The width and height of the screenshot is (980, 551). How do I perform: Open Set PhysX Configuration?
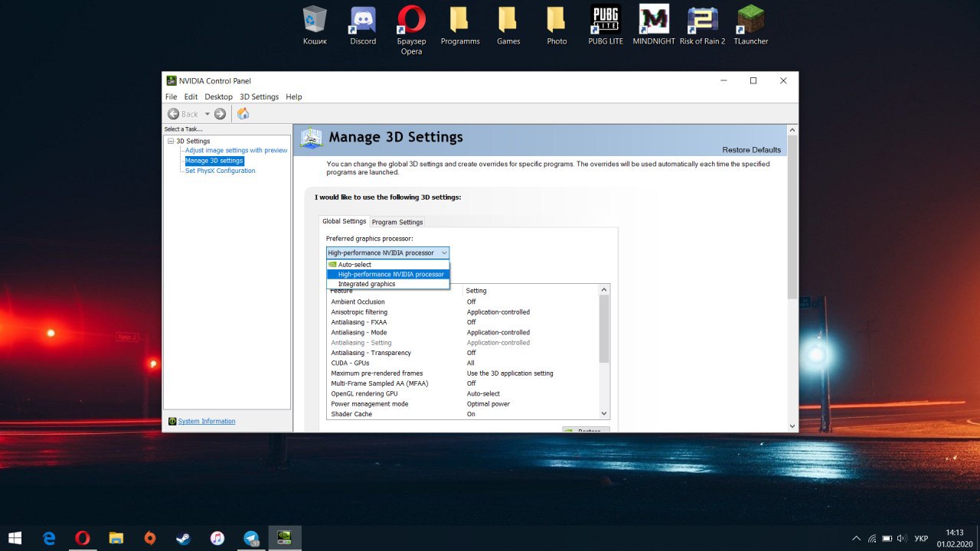220,171
